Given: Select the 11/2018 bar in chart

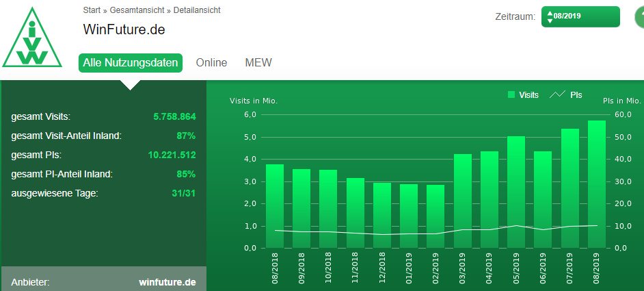Looking at the screenshot, I should tap(355, 213).
